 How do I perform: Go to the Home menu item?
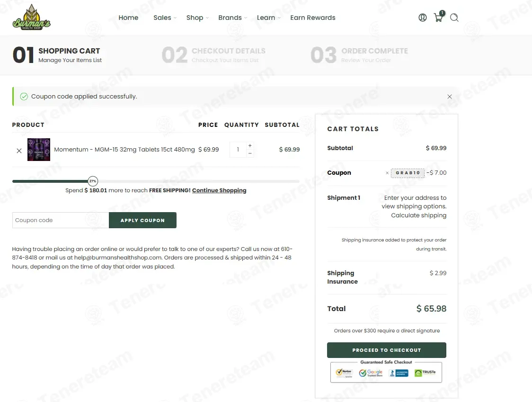tap(128, 18)
